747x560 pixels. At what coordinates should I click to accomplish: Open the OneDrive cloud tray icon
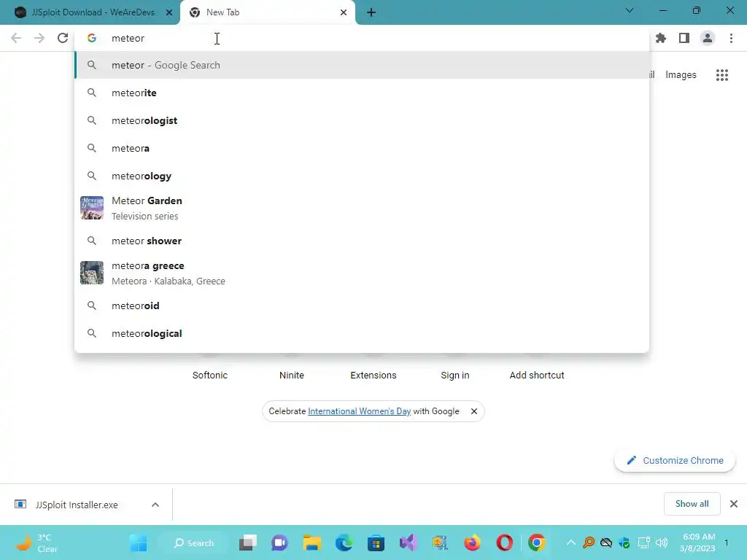click(606, 542)
